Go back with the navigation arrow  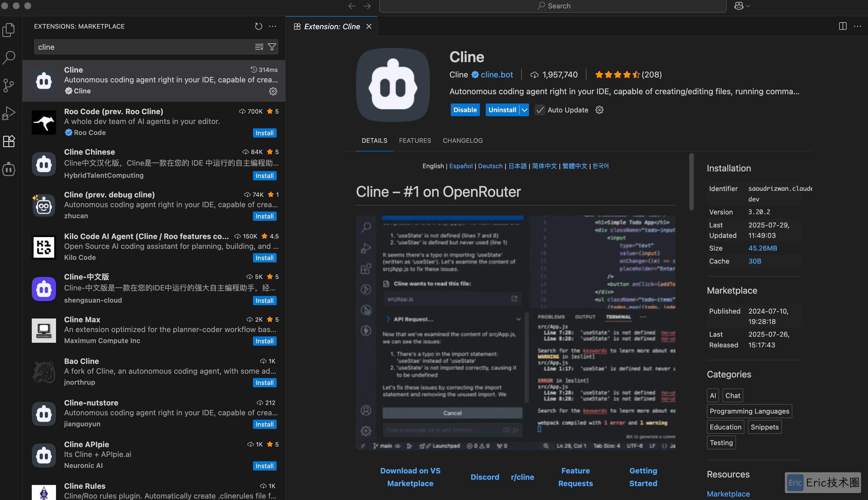(352, 6)
